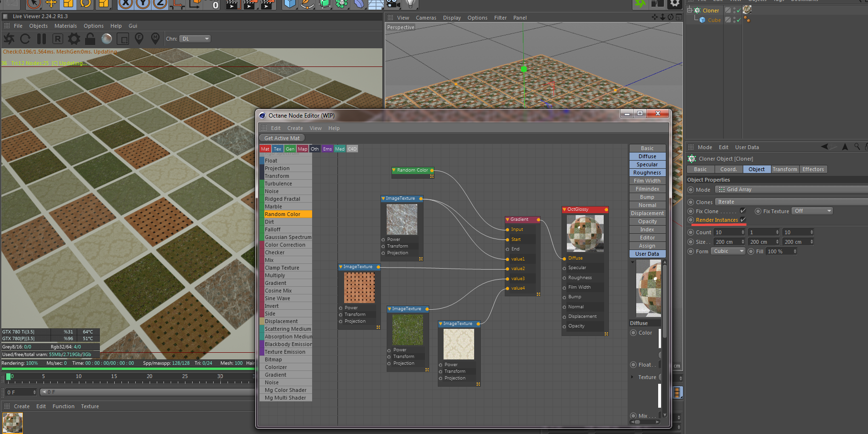Open the Materials menu in Live Viewer
868x434 pixels.
pos(65,26)
